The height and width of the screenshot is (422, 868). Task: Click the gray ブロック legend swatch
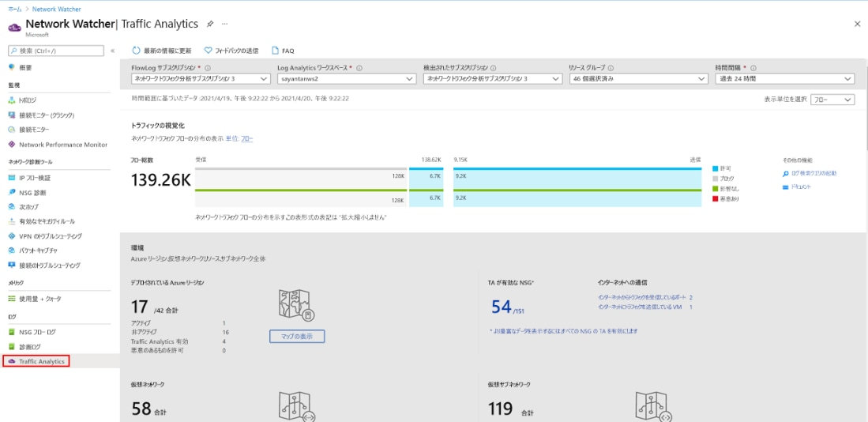pyautogui.click(x=716, y=179)
